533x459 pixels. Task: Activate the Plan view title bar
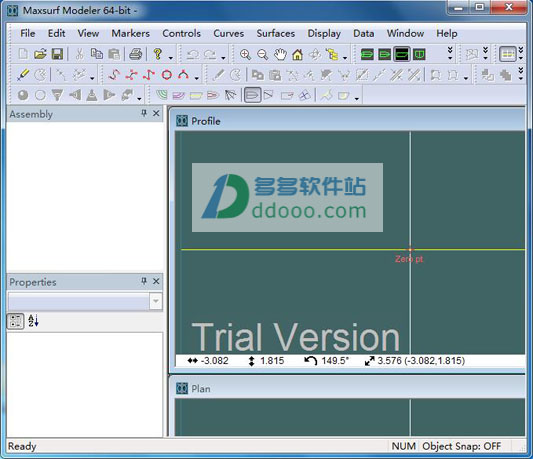pyautogui.click(x=350, y=388)
